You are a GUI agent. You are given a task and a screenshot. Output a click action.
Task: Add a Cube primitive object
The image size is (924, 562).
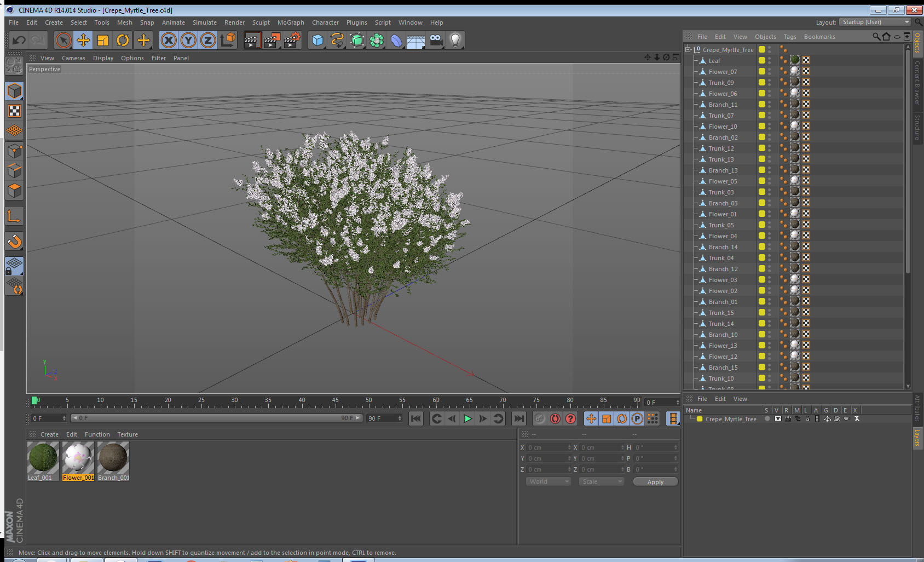pos(318,40)
